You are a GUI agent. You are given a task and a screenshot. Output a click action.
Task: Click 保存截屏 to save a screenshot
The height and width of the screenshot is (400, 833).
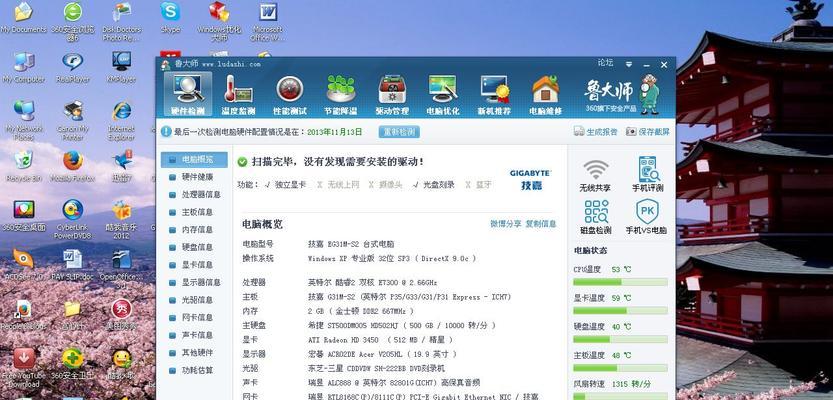point(648,132)
